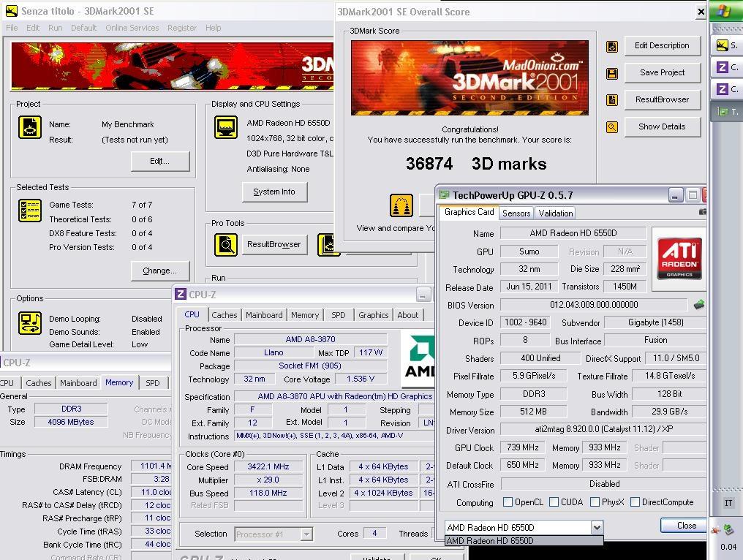The width and height of the screenshot is (743, 560).
Task: Open the Register menu in 3DMark2001
Action: tap(182, 28)
